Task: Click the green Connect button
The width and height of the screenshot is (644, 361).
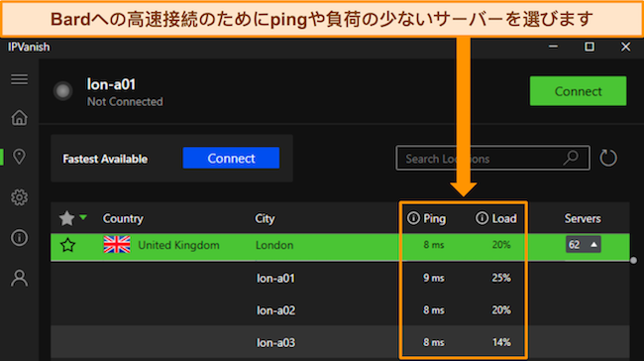Action: [x=578, y=91]
